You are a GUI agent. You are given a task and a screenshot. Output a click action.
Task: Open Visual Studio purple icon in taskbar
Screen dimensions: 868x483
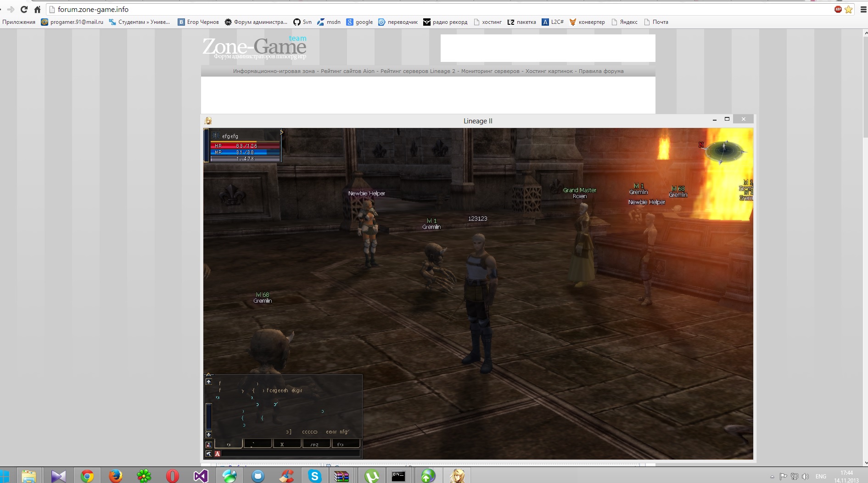(201, 476)
